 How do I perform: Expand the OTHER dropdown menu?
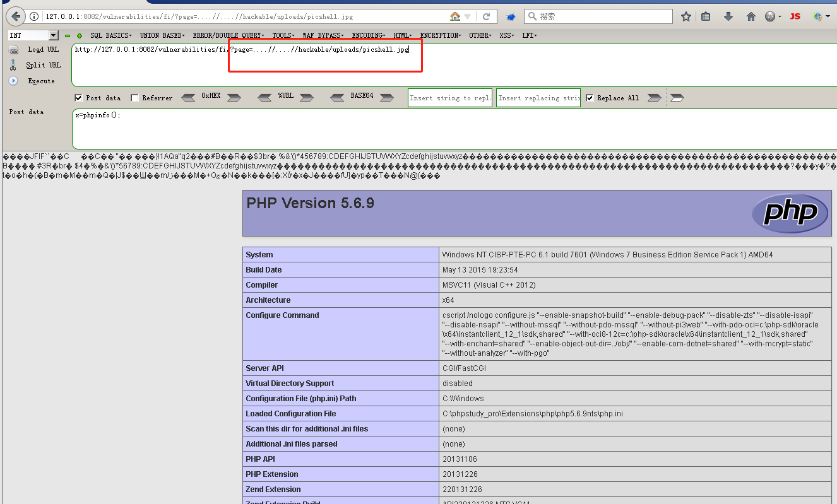pyautogui.click(x=481, y=36)
